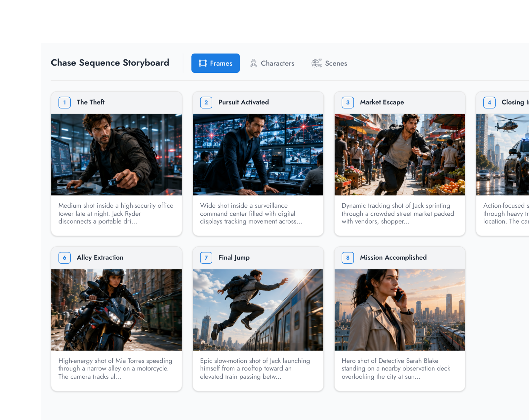Open the Pursuit Activated frame image

pos(258,155)
